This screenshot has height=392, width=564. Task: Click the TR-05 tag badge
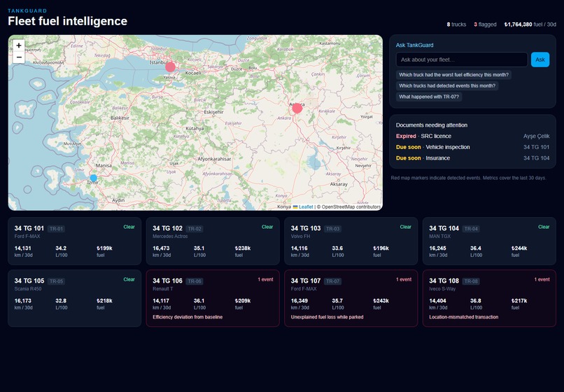click(56, 281)
